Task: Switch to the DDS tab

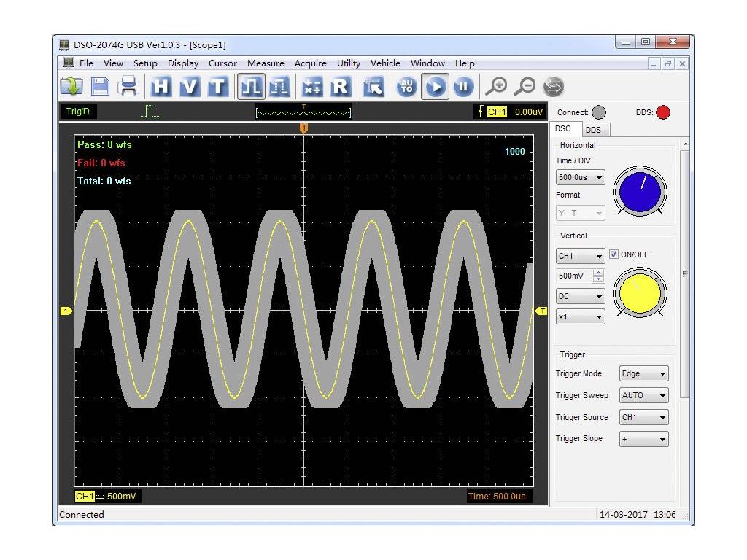Action: tap(593, 130)
